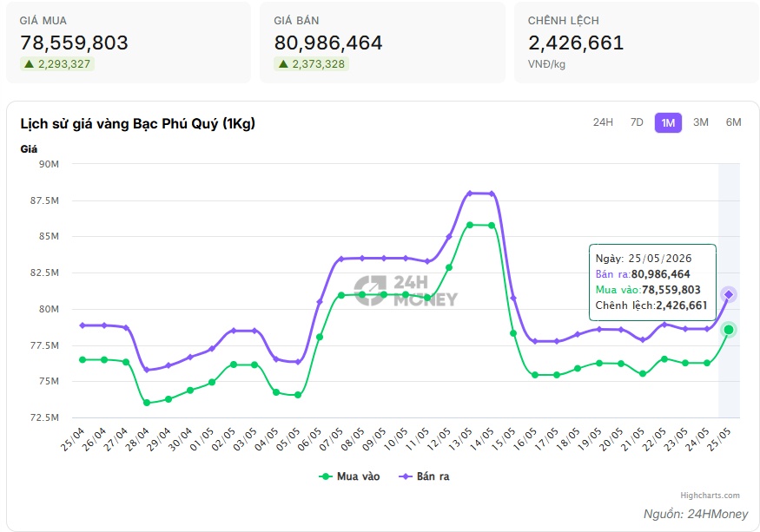
Task: Click the 80M y-axis label
Action: click(x=49, y=309)
